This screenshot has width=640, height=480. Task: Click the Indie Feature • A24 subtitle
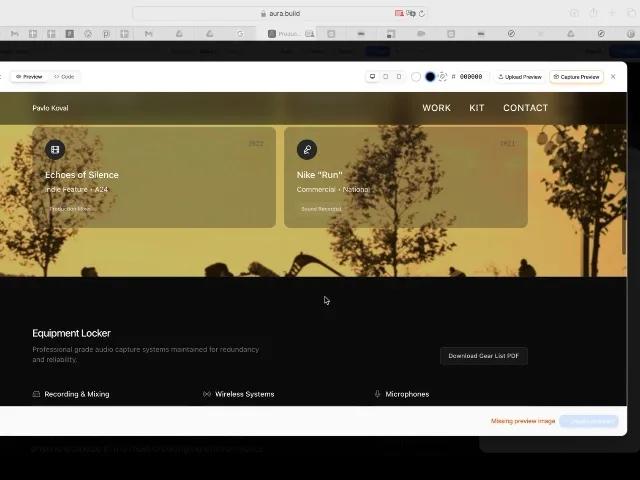tap(76, 189)
